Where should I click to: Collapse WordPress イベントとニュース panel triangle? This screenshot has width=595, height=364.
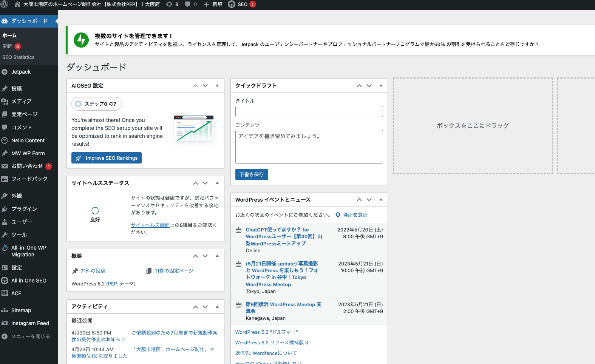(381, 200)
